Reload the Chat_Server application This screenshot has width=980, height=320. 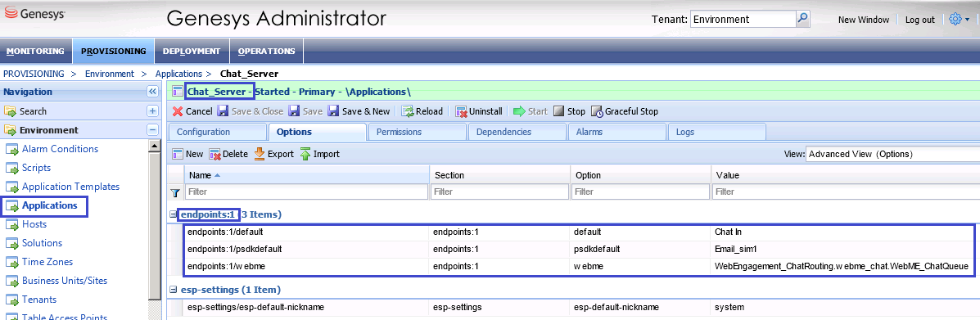(x=422, y=111)
